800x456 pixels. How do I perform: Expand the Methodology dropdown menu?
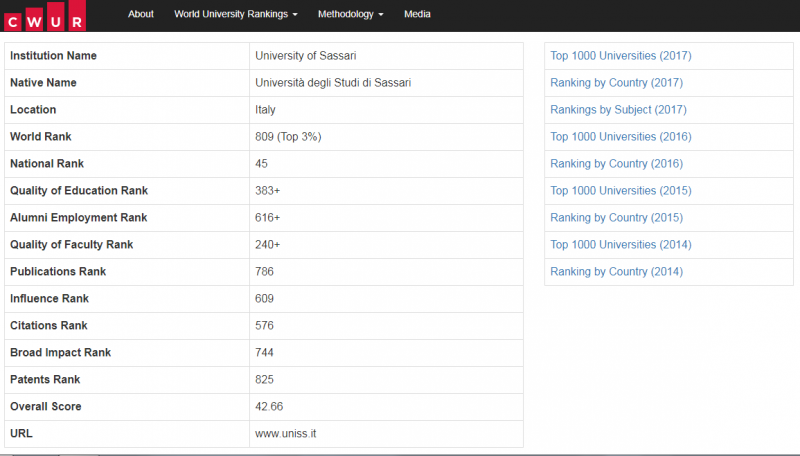pyautogui.click(x=350, y=14)
